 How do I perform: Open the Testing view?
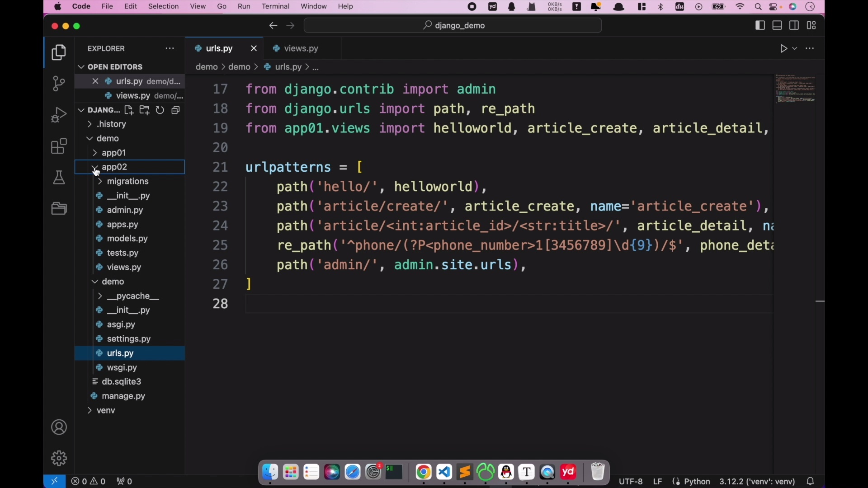click(59, 177)
